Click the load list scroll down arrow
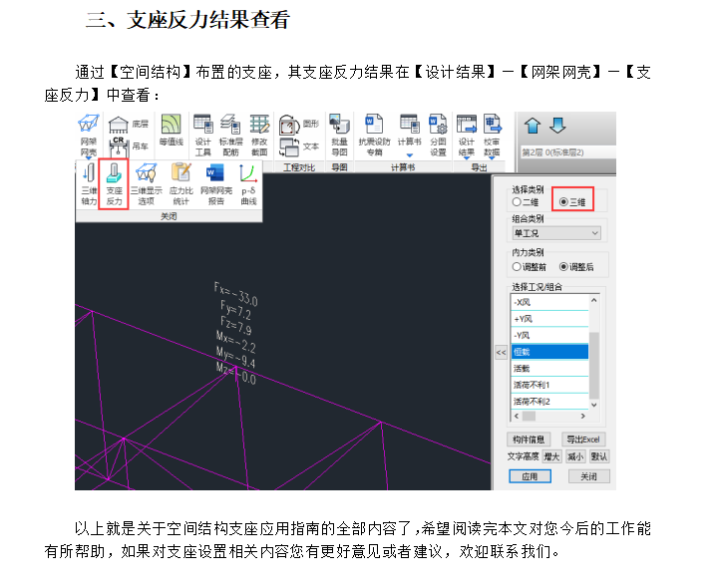 594,405
